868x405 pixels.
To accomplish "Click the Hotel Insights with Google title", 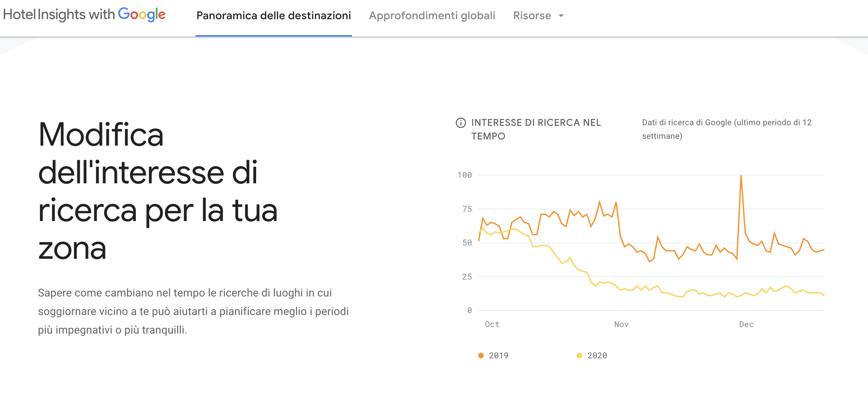I will (84, 15).
